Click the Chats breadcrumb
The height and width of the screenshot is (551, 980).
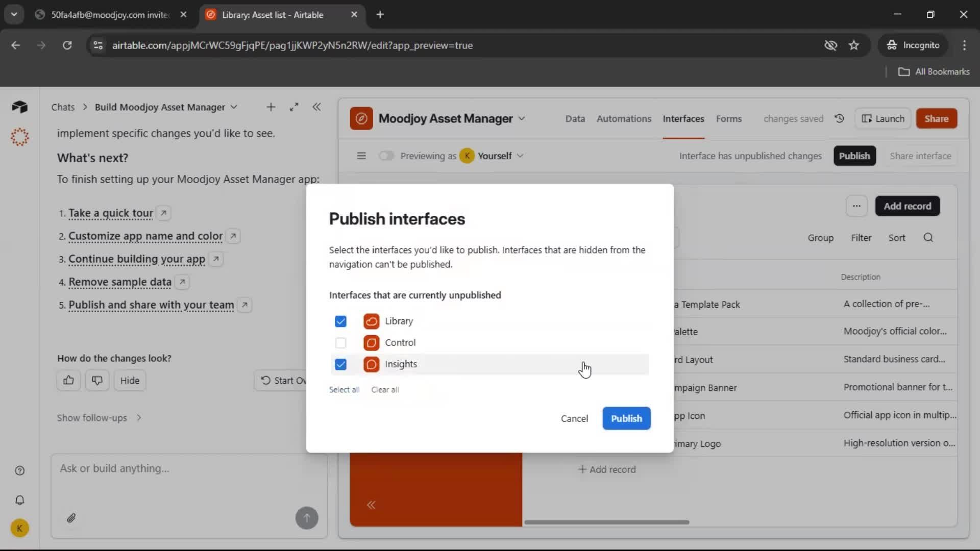(63, 107)
